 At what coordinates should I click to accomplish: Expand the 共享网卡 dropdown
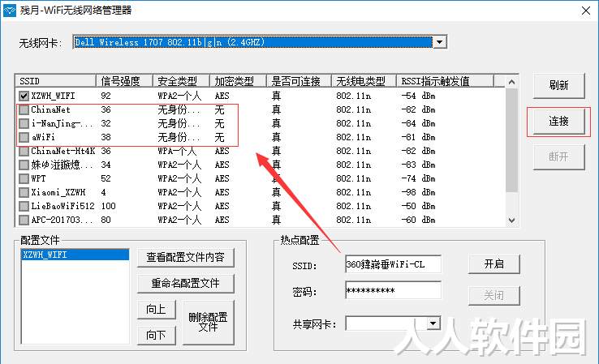point(433,323)
